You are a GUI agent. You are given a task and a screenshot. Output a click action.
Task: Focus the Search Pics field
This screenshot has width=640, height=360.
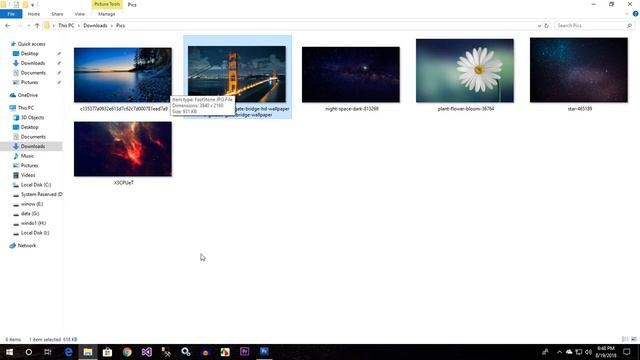pos(590,26)
